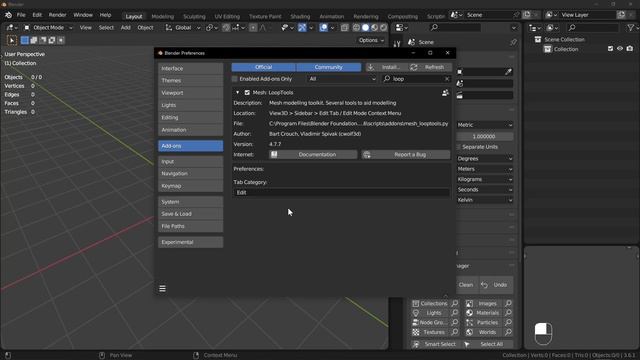Open LoopTools Documentation
Image resolution: width=640 pixels, height=360 pixels.
coord(313,155)
